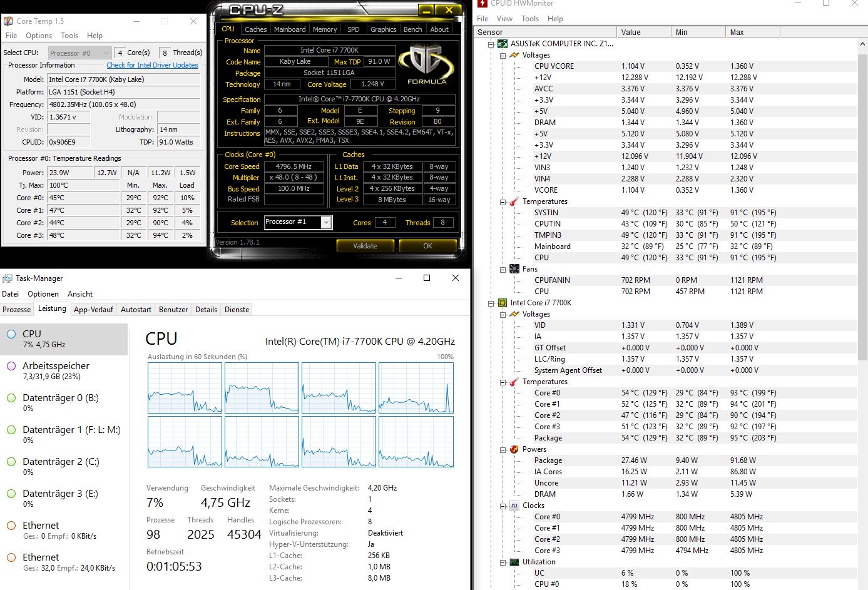Open the Options menu in Core Temp

coord(39,36)
